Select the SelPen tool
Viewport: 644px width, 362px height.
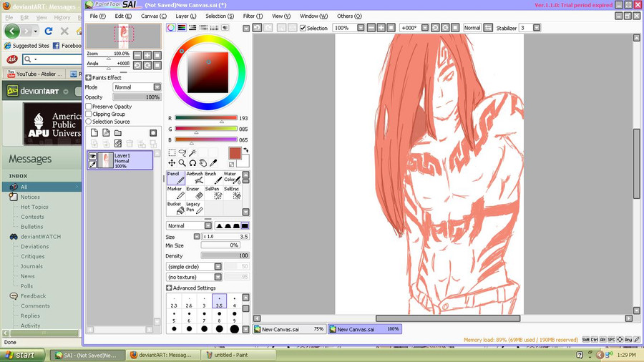pyautogui.click(x=213, y=193)
